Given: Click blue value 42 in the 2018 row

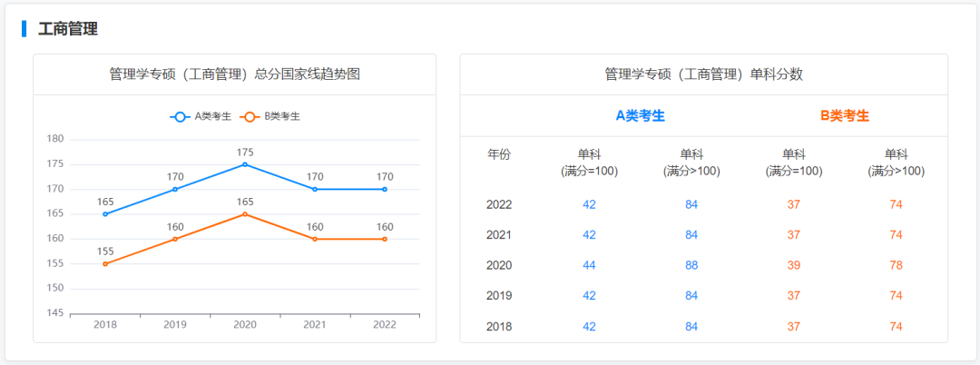Looking at the screenshot, I should [589, 327].
